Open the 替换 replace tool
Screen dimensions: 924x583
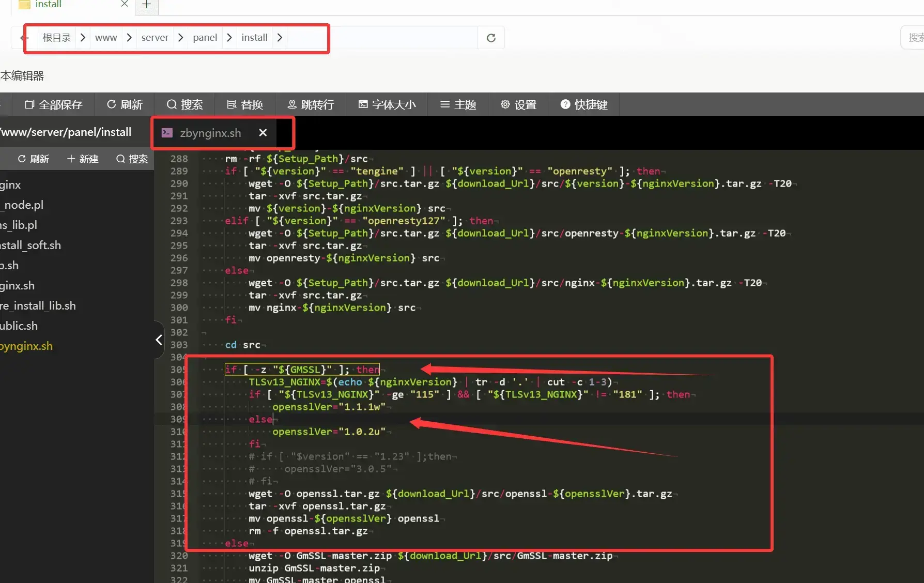(x=232, y=104)
